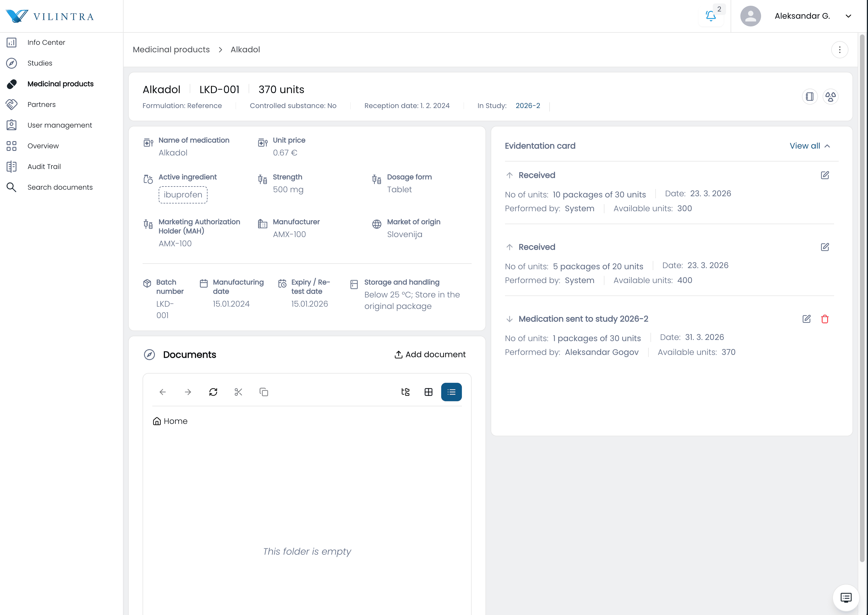Click the copy icon in documents toolbar
The image size is (868, 615).
click(x=264, y=392)
